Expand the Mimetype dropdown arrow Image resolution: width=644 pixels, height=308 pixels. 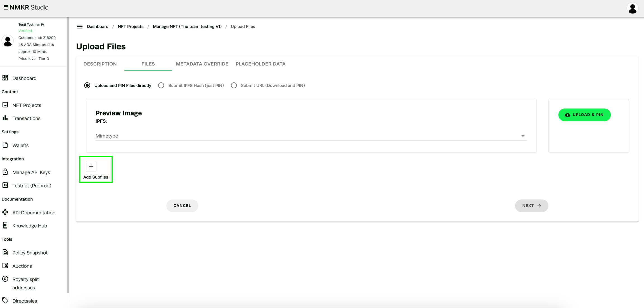point(523,136)
